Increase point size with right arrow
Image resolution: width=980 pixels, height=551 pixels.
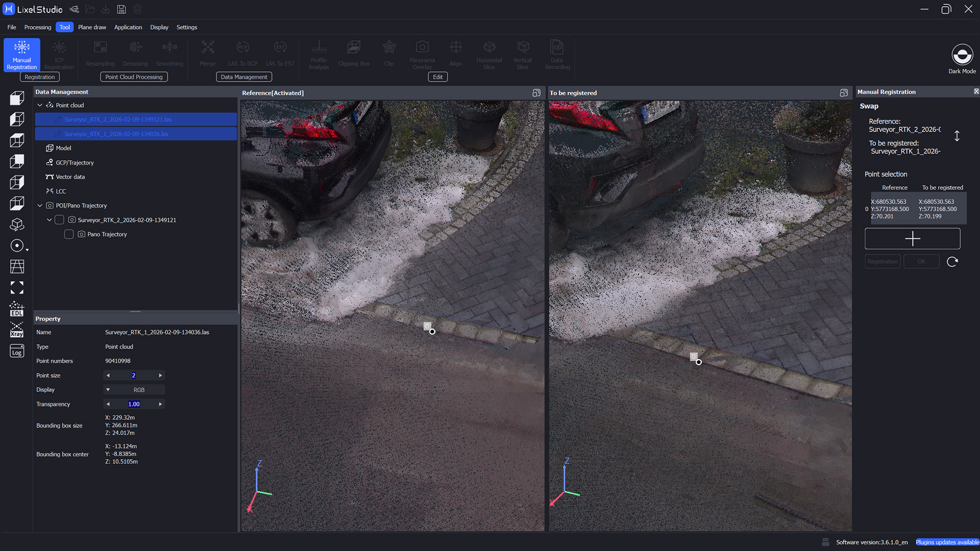[160, 375]
